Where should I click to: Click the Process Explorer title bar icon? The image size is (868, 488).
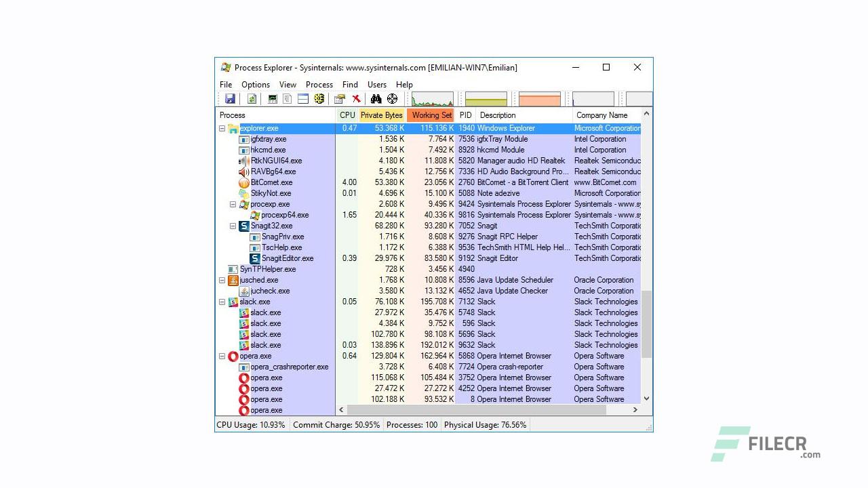[226, 67]
